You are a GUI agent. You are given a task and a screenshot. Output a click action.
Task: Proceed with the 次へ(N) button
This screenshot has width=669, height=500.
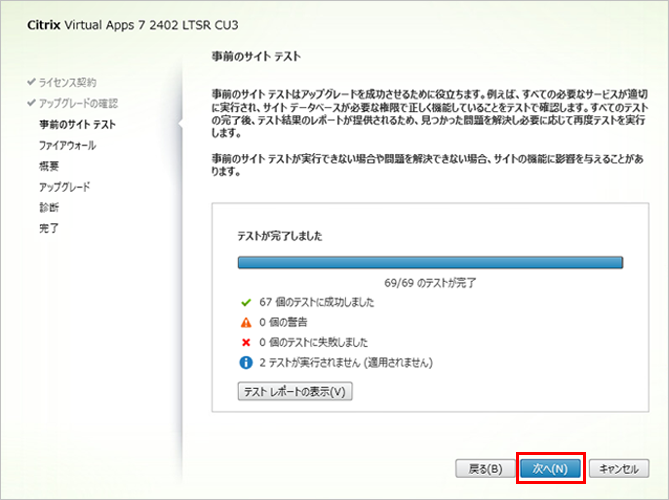[x=549, y=468]
